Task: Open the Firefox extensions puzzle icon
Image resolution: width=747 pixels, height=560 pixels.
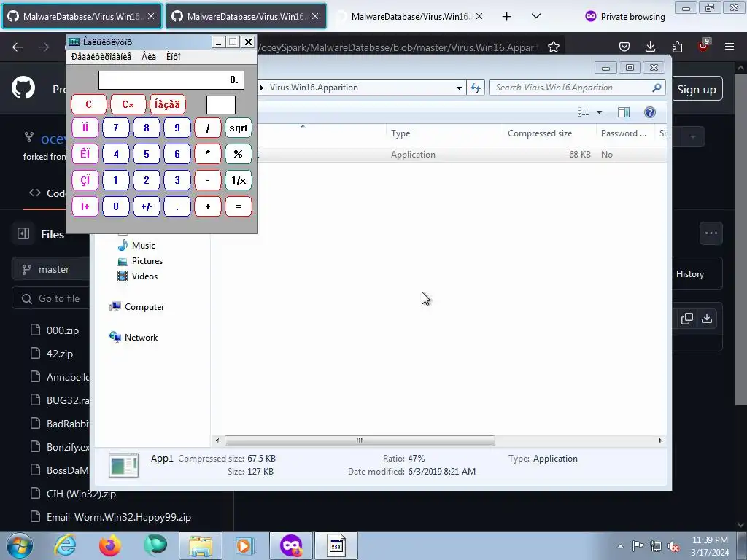Action: click(x=677, y=47)
